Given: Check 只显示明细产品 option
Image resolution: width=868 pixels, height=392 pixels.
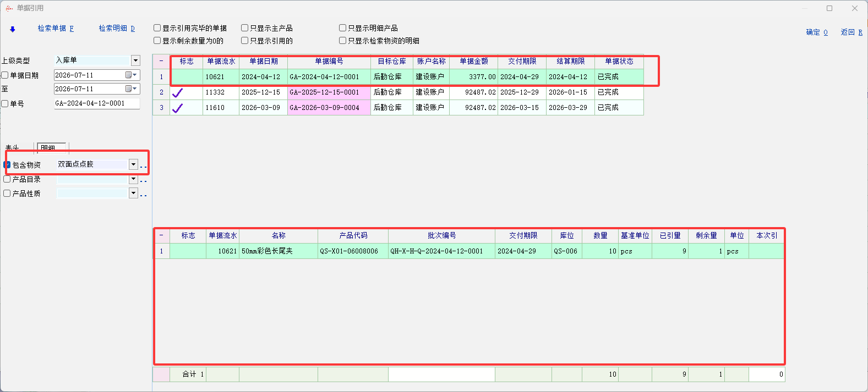Looking at the screenshot, I should tap(343, 28).
